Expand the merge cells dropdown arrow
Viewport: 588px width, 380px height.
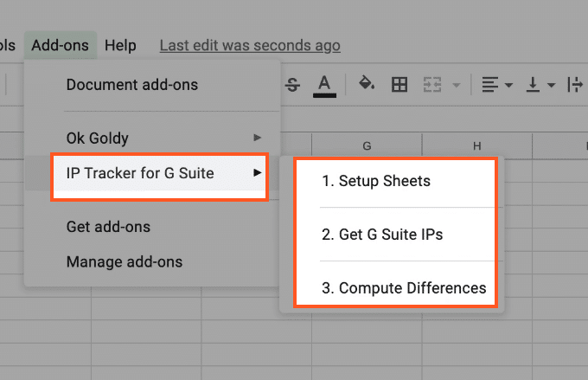pyautogui.click(x=456, y=85)
